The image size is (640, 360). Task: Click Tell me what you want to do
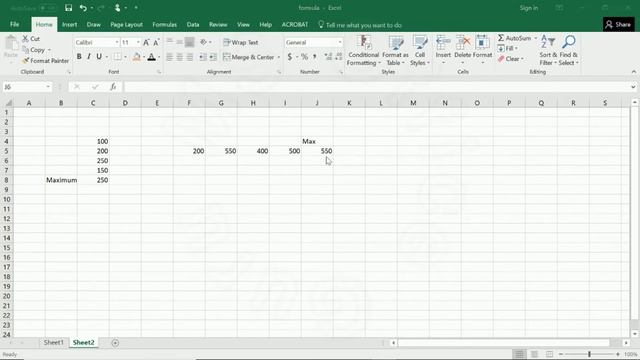coord(360,25)
